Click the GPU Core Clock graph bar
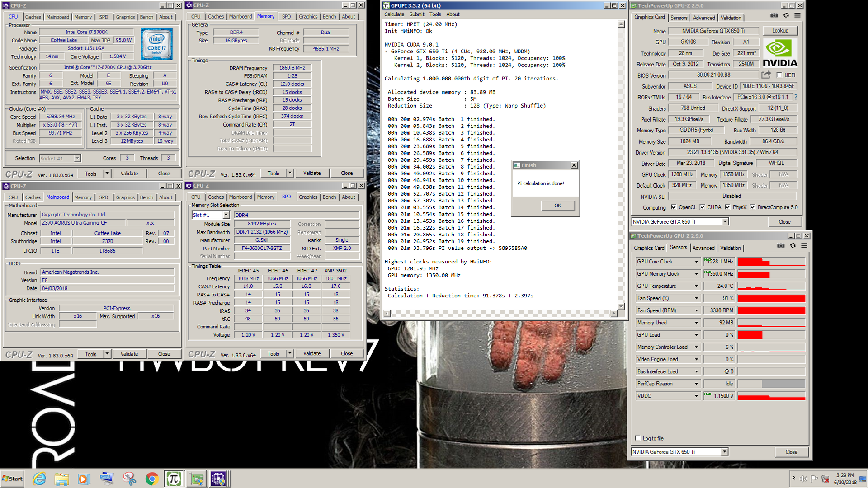Screen dimensions: 868x488 (771, 262)
